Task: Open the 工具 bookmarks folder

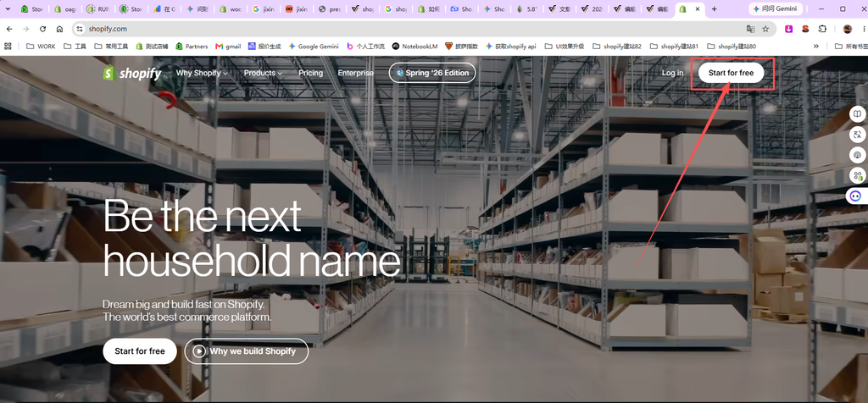Action: coord(75,47)
